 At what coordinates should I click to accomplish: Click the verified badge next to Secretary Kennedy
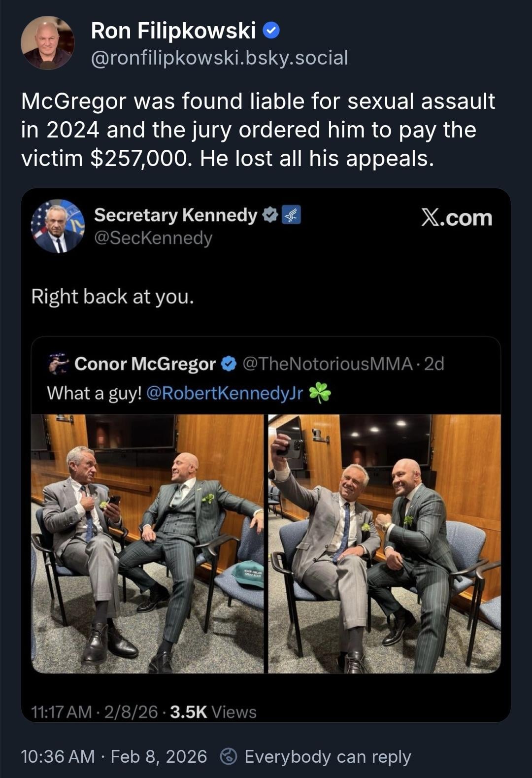point(269,215)
